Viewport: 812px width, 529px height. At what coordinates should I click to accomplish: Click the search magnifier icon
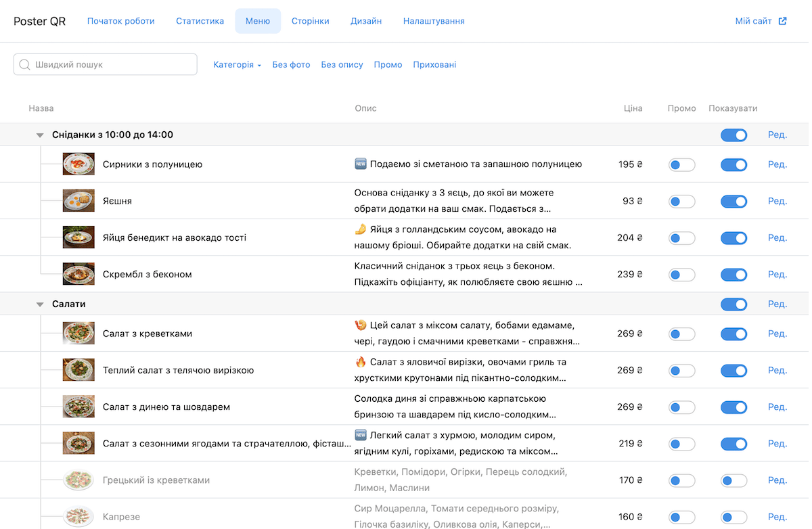pos(25,65)
